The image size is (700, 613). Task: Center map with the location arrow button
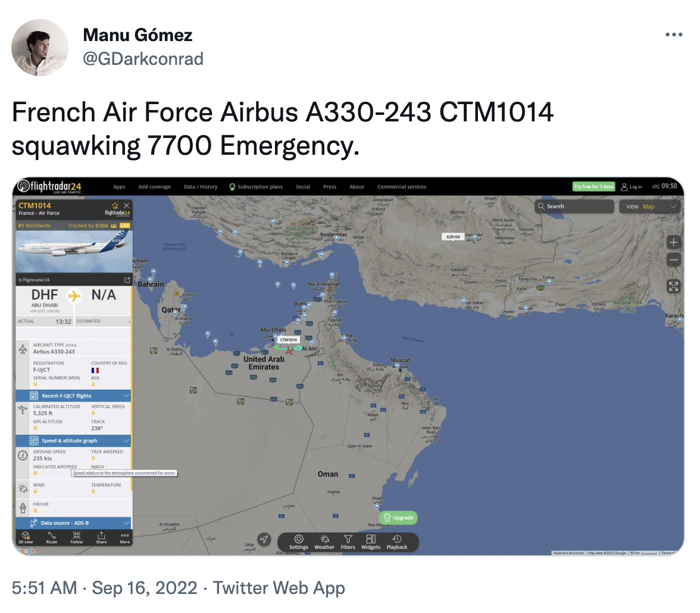coord(265,539)
